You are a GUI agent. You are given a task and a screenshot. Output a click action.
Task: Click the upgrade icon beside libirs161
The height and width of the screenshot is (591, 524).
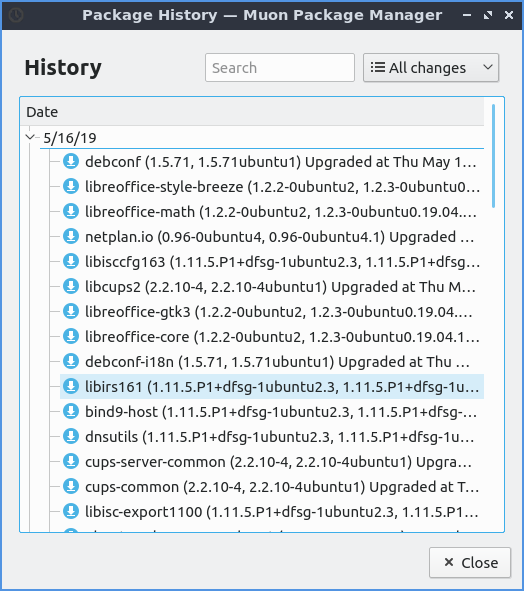70,386
